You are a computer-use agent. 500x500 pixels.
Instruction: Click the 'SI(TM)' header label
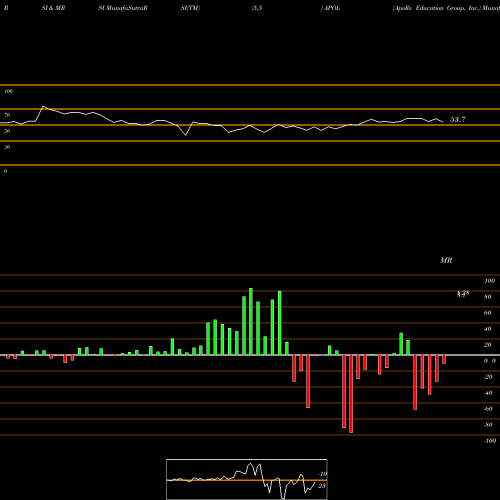pyautogui.click(x=190, y=8)
